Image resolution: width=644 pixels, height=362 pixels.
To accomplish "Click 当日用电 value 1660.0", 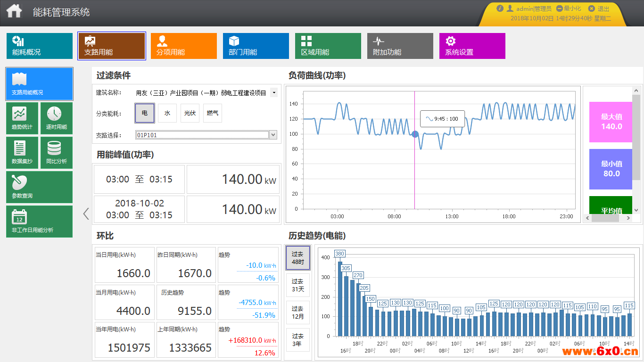I will point(133,273).
